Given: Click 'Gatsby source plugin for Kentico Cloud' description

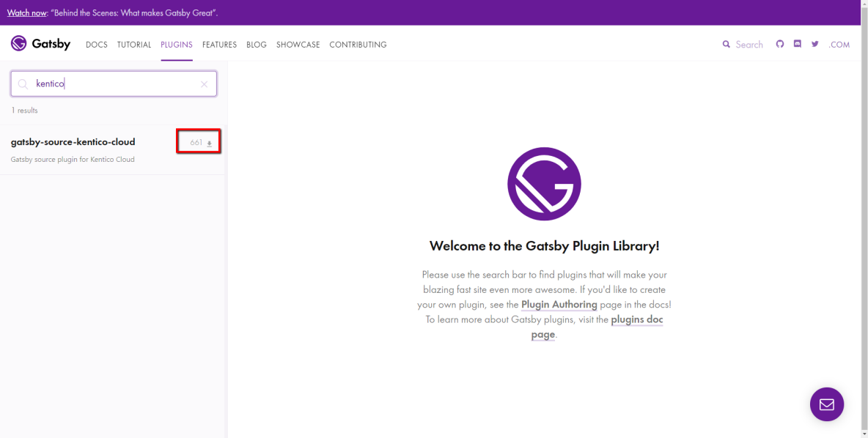Looking at the screenshot, I should pos(73,159).
